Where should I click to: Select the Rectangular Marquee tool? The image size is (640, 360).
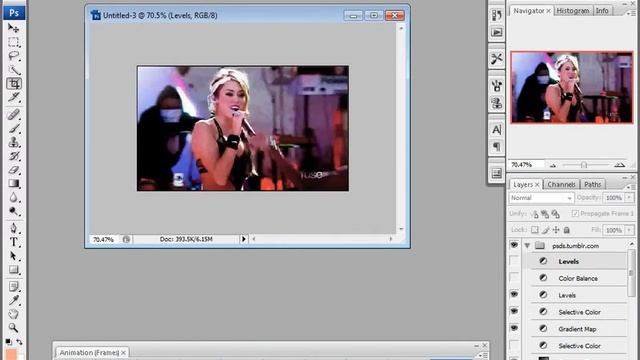tap(13, 42)
